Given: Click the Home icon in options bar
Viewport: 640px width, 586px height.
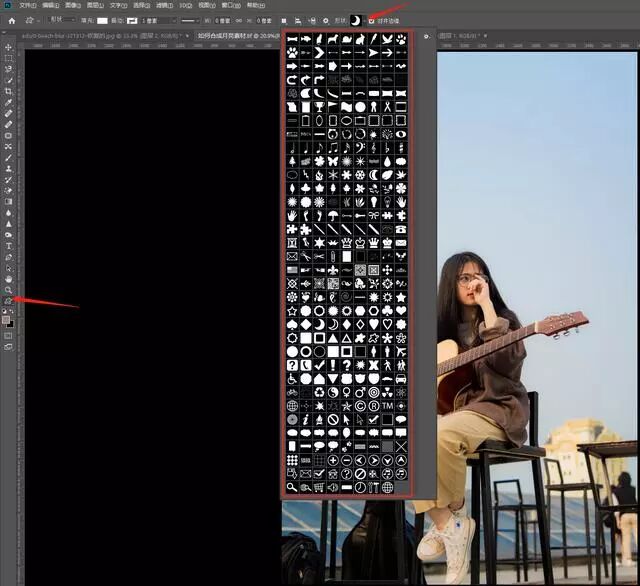Looking at the screenshot, I should pos(12,21).
